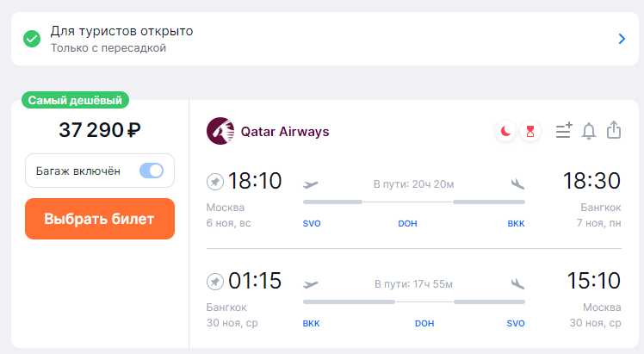This screenshot has height=354, width=644.
Task: Click the Qatar Airways logo
Action: (220, 131)
